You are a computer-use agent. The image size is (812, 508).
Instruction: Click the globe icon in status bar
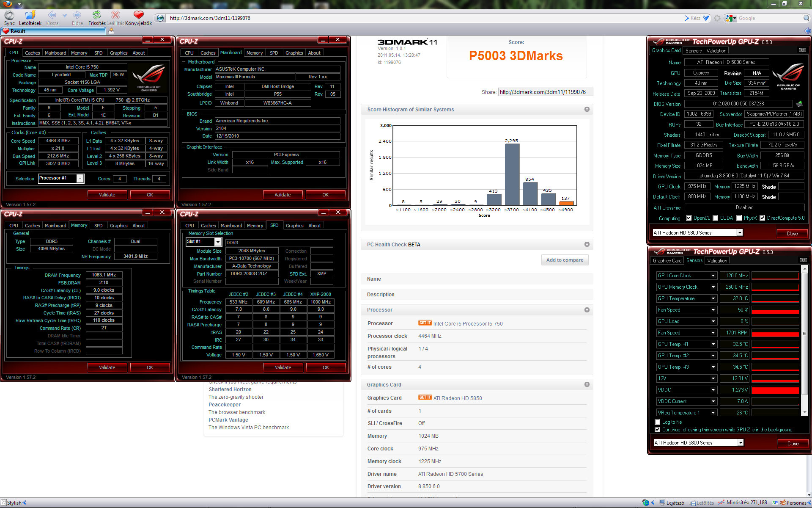pyautogui.click(x=645, y=502)
